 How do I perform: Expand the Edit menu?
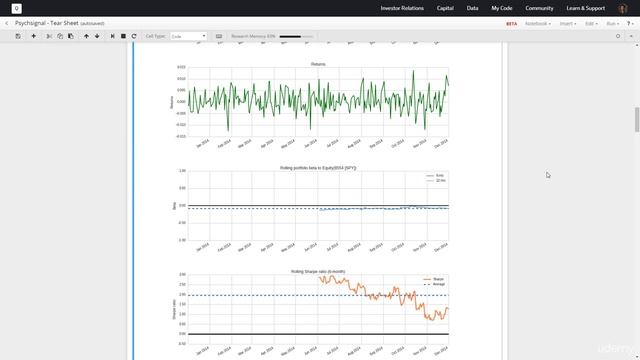[591, 24]
